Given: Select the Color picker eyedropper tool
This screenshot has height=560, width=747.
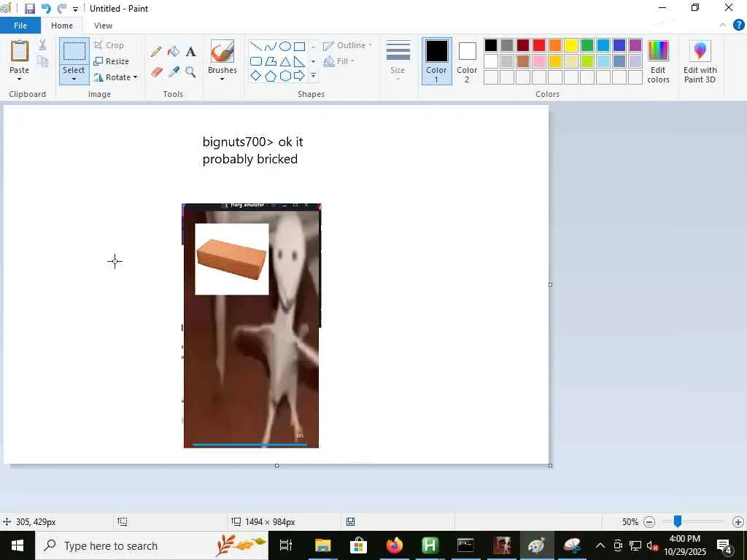Looking at the screenshot, I should (x=174, y=72).
